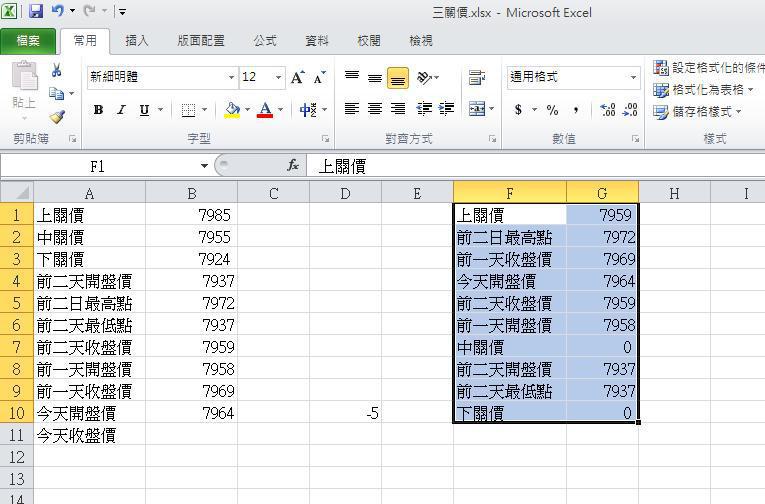Switch to 校閱 tab
The width and height of the screenshot is (765, 504).
[x=368, y=41]
